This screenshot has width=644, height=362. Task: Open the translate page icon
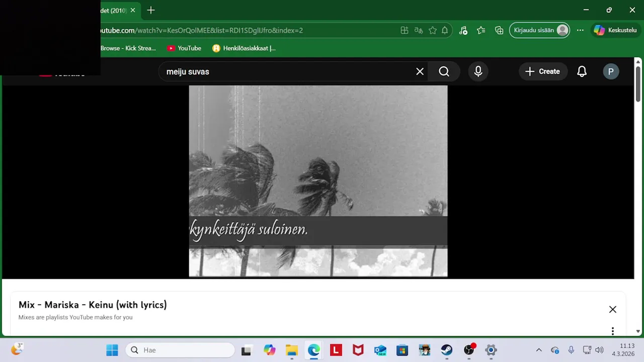pos(419,30)
